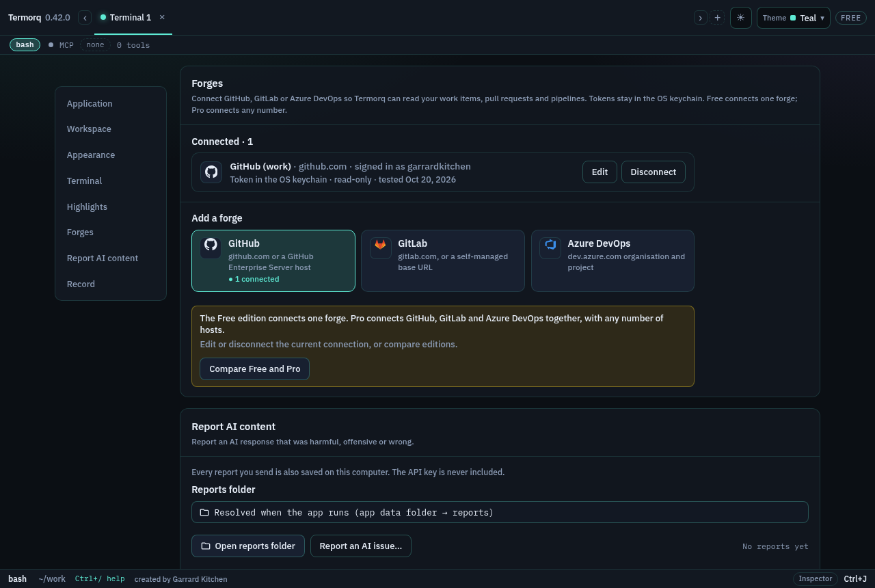Open the Record settings section
Screen dimensions: 875x588
pos(81,284)
